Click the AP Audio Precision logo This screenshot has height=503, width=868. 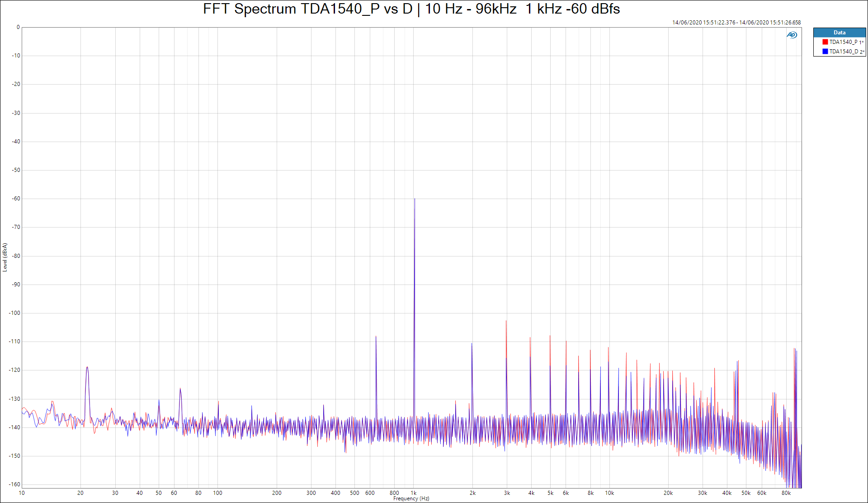(x=792, y=35)
